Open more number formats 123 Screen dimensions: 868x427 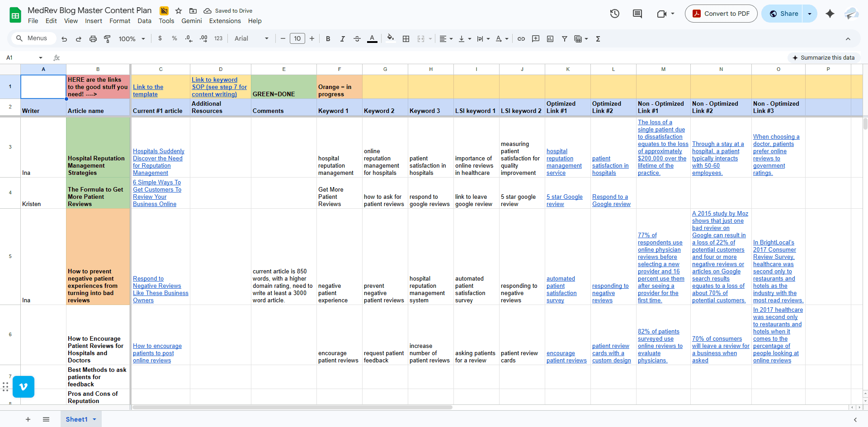coord(218,39)
